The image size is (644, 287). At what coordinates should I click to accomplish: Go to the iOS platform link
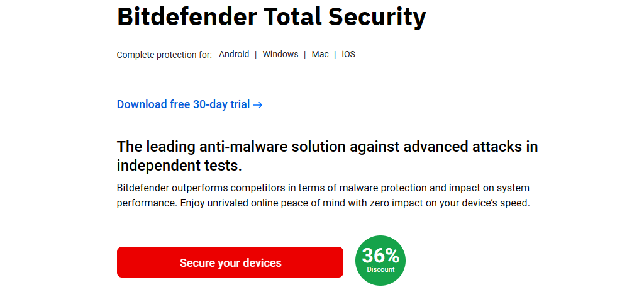coord(348,55)
